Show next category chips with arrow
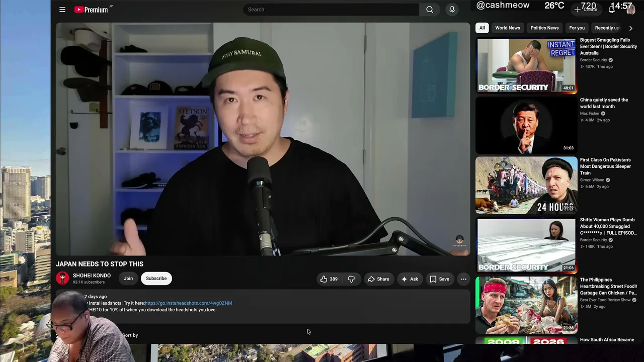 pos(631,28)
